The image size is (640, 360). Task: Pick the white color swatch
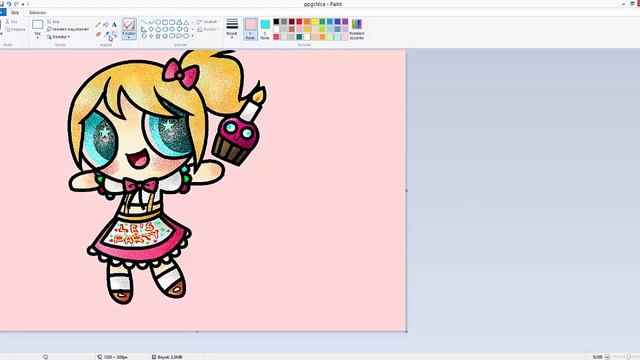point(276,29)
